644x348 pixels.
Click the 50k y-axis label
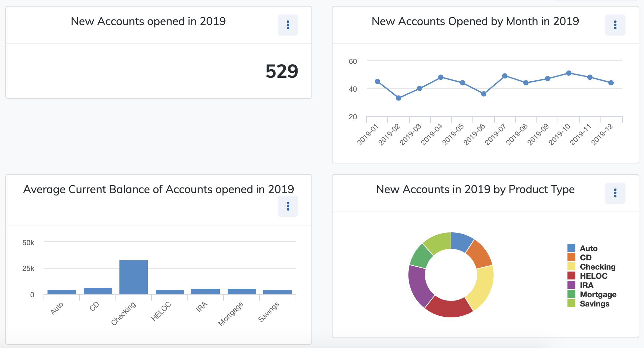point(28,243)
